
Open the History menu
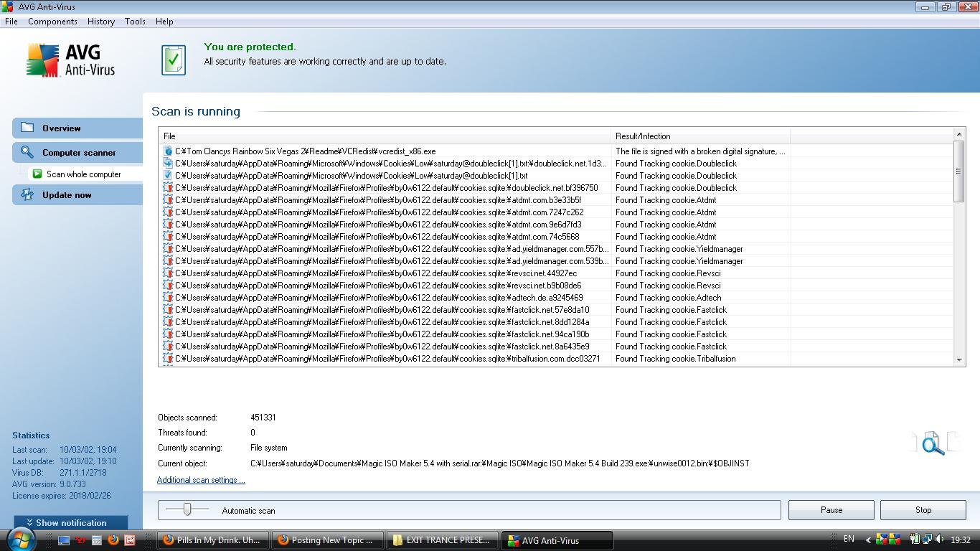tap(101, 22)
